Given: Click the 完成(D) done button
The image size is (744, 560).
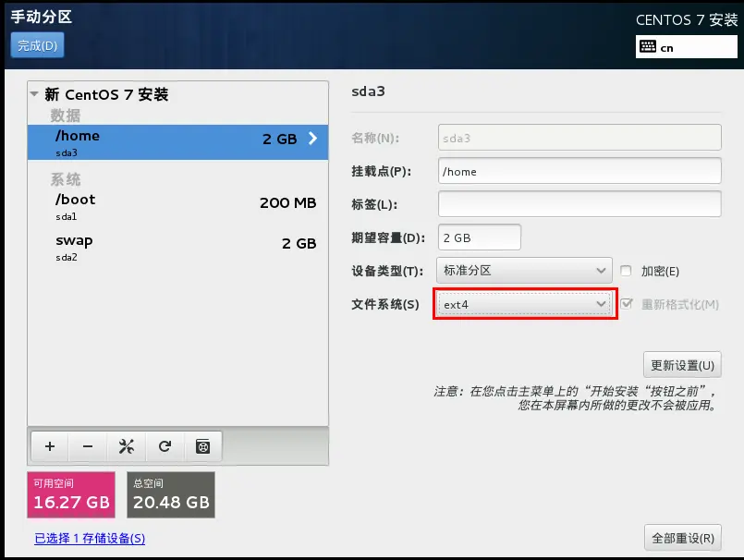Looking at the screenshot, I should pos(37,45).
